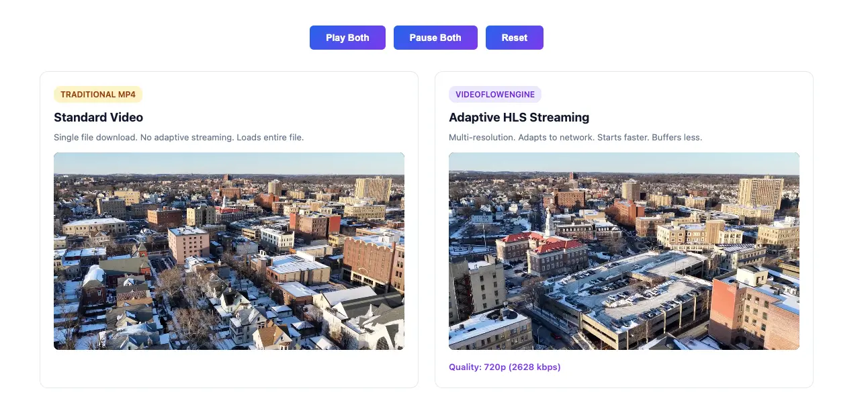Click the tall beige tower in HLS video
Viewport: 868px width, 407px height.
[761, 192]
